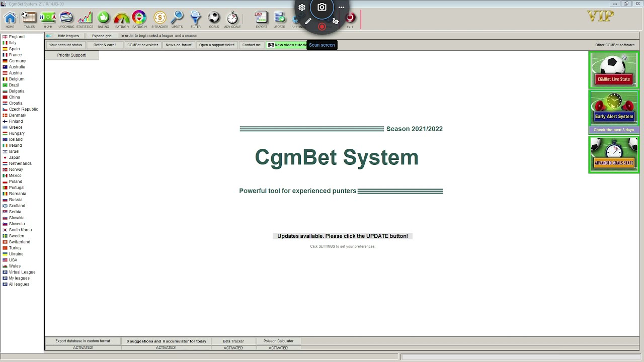Viewport: 644px width, 362px height.
Task: Select Scotland in the league list
Action: (17, 206)
